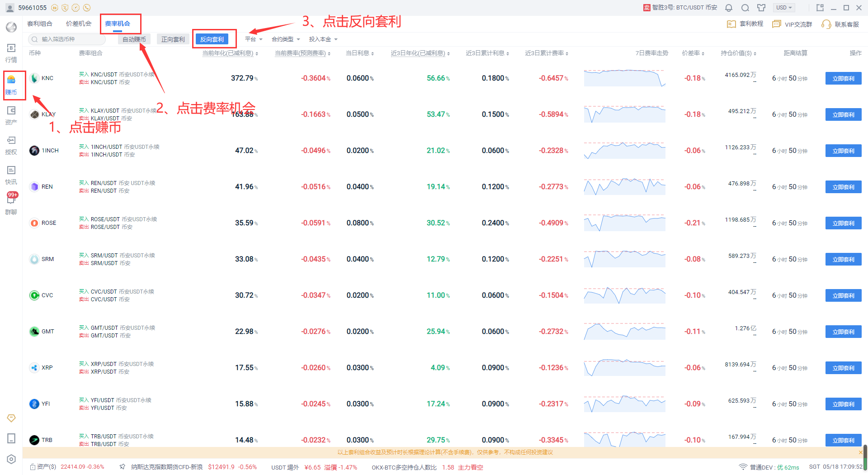Open the 联系客服 support link

[840, 24]
